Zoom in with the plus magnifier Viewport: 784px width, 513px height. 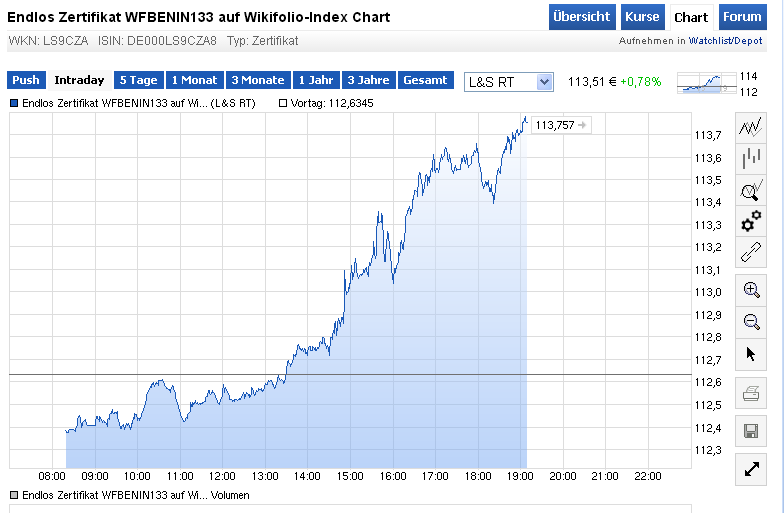click(751, 290)
